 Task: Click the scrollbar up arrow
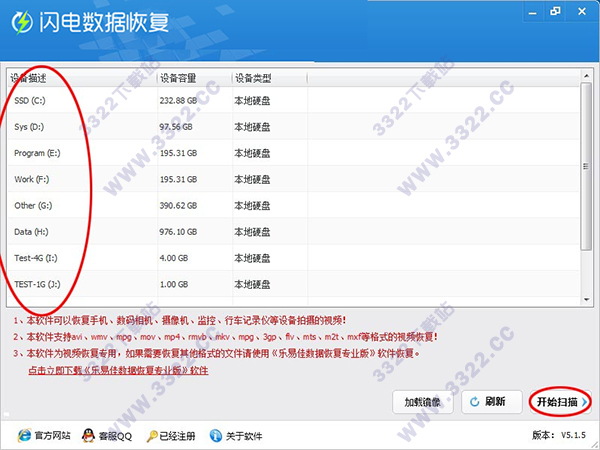[586, 76]
